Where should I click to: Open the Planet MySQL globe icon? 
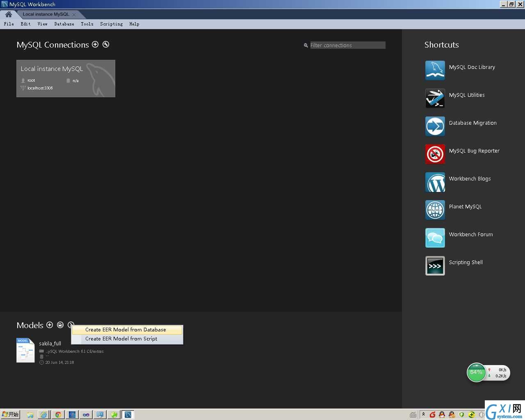[x=435, y=210]
